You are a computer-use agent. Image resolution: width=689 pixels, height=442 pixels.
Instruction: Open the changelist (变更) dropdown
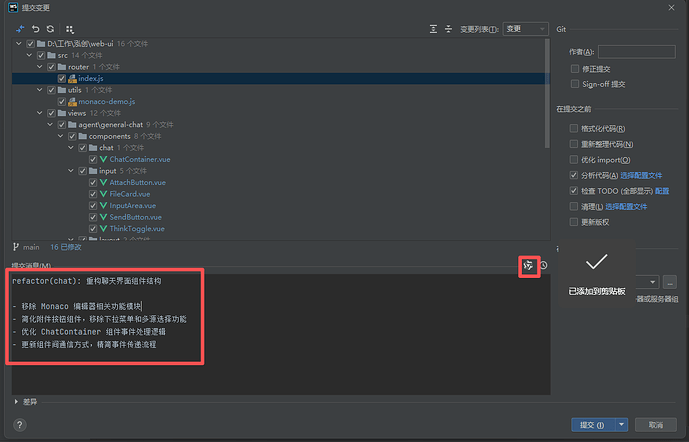(x=526, y=29)
